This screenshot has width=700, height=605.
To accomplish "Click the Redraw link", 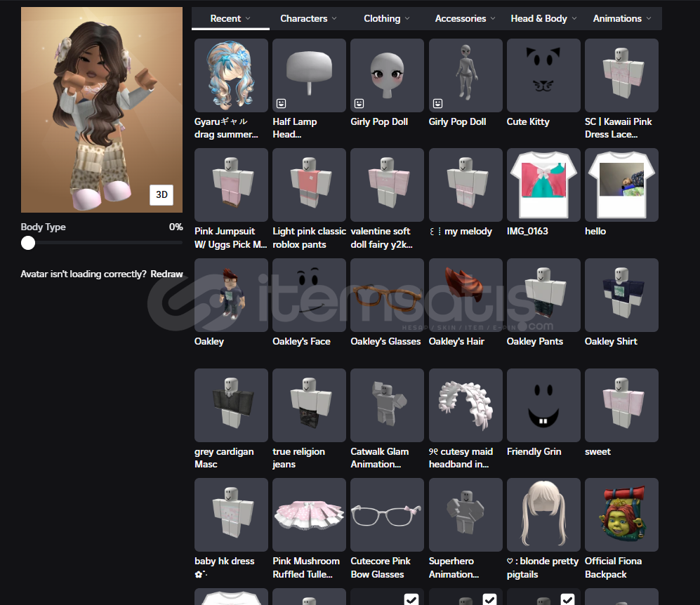I will (166, 274).
